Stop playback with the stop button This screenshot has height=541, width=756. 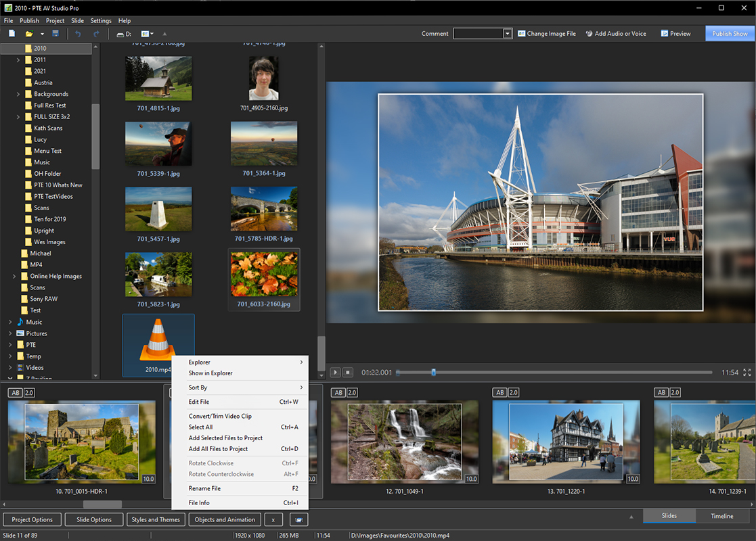point(348,373)
